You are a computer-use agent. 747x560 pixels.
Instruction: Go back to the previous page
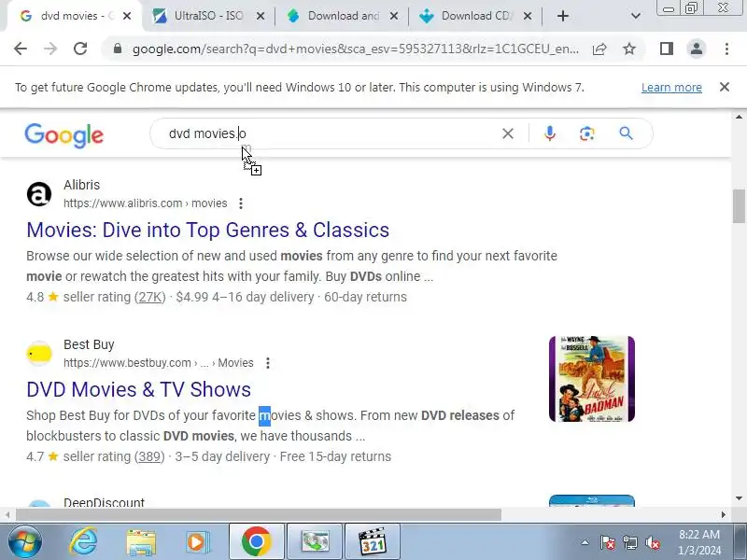tap(21, 49)
